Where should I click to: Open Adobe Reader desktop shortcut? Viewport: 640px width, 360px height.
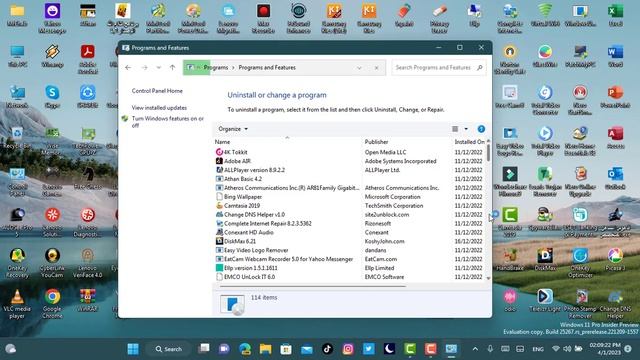87,60
